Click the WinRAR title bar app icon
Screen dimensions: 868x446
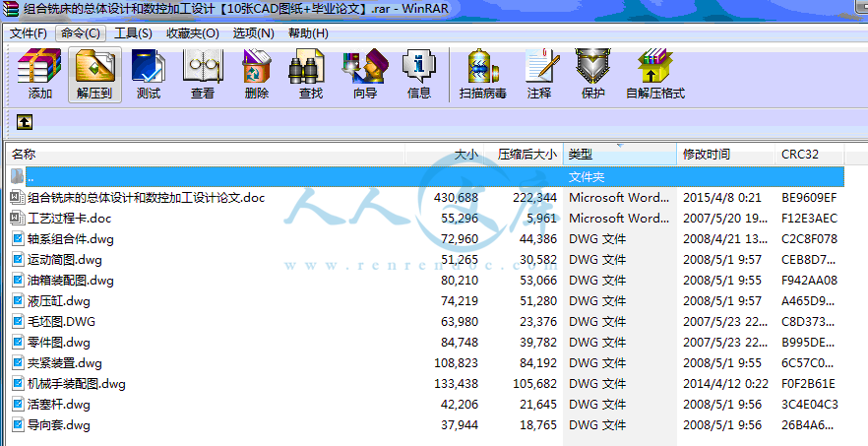point(11,9)
